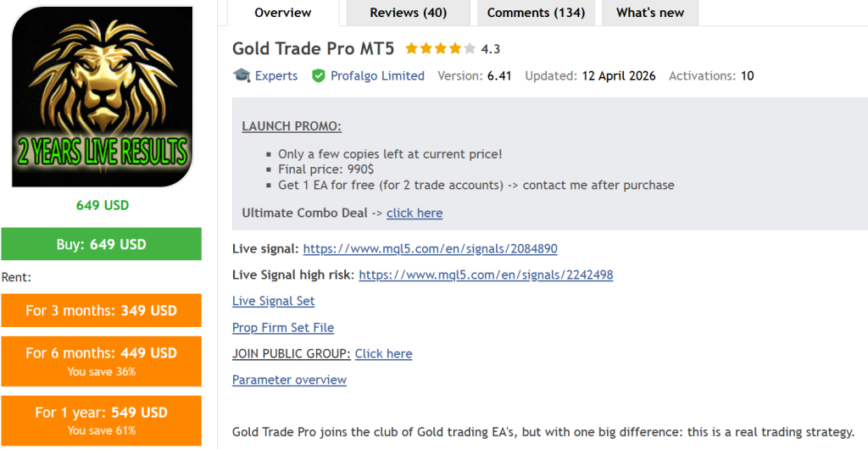Rent for 1 year at 549 USD
The width and height of the screenshot is (868, 449).
click(101, 419)
